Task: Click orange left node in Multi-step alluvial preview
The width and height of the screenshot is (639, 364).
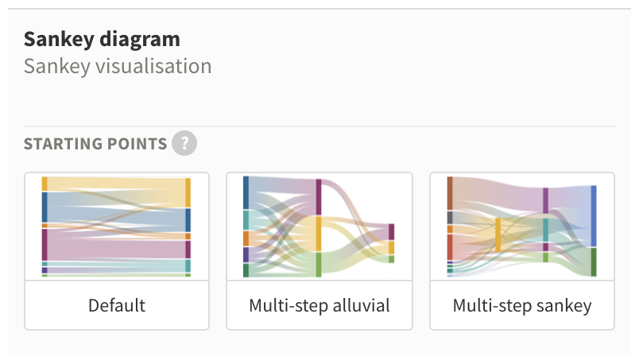Action: click(x=246, y=238)
